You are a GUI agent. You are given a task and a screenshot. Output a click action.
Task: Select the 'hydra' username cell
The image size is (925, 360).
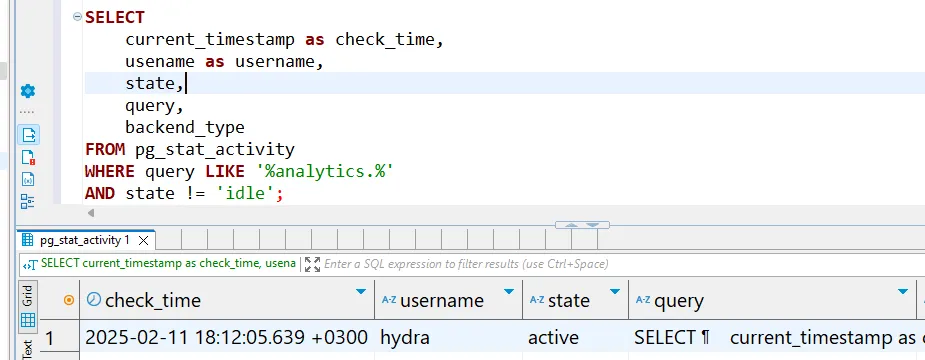tap(448, 338)
